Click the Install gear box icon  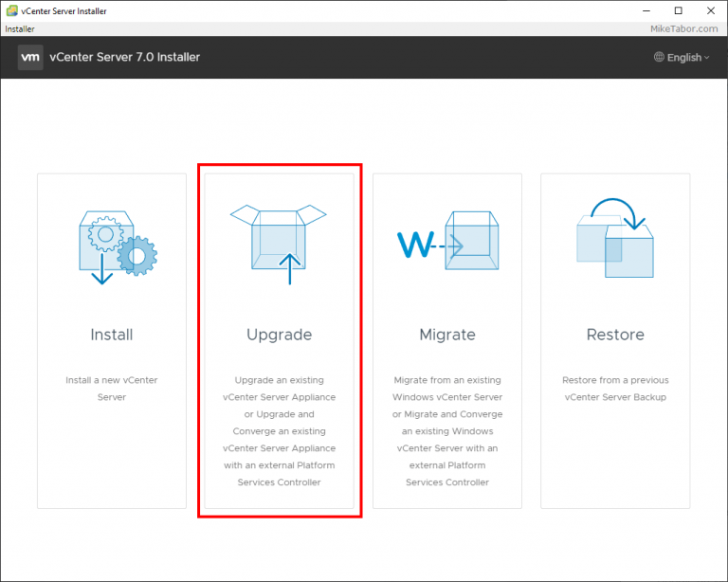[x=118, y=247]
